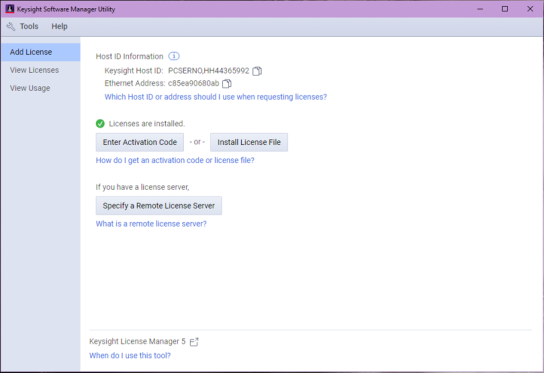Click 'If you have a license server,' text
This screenshot has width=544, height=373.
click(143, 187)
